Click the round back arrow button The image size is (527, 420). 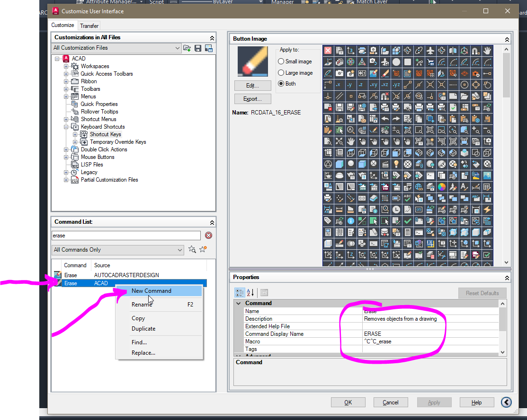[x=506, y=402]
